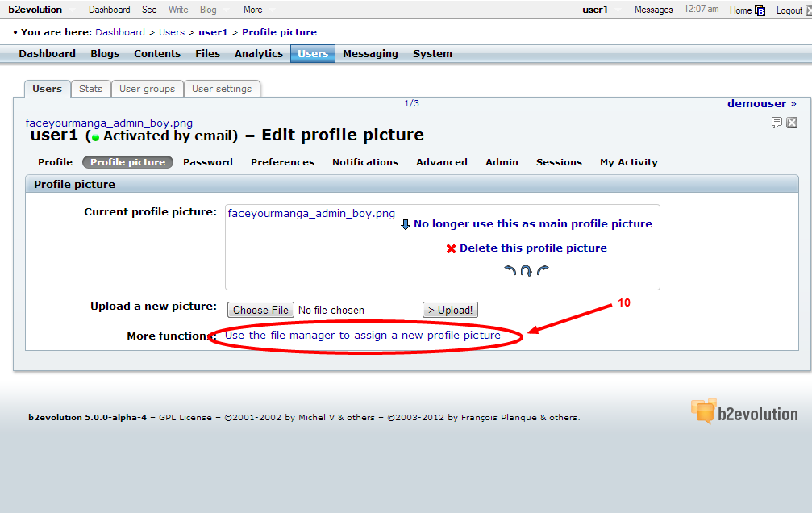Open the System main tab
The height and width of the screenshot is (513, 812).
point(432,53)
